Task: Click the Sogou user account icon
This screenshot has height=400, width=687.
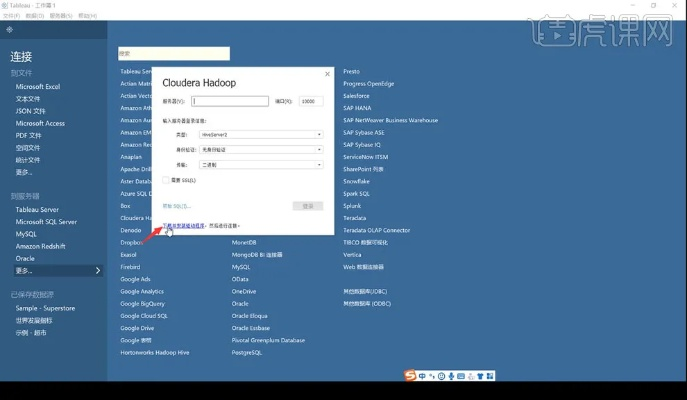Action: point(471,376)
